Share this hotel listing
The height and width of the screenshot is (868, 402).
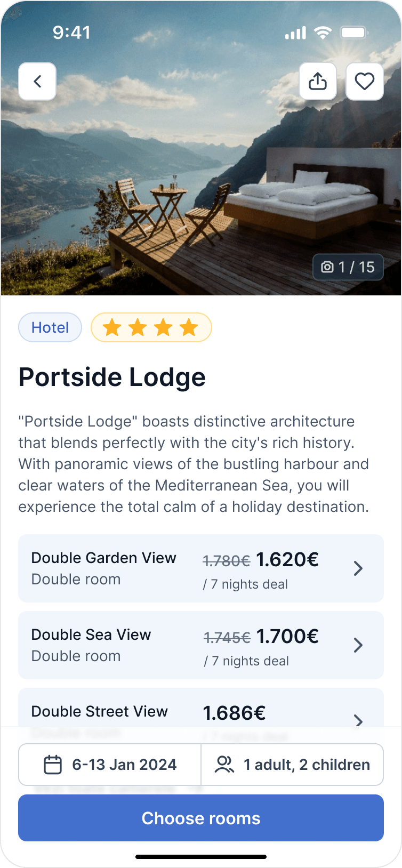pos(318,82)
